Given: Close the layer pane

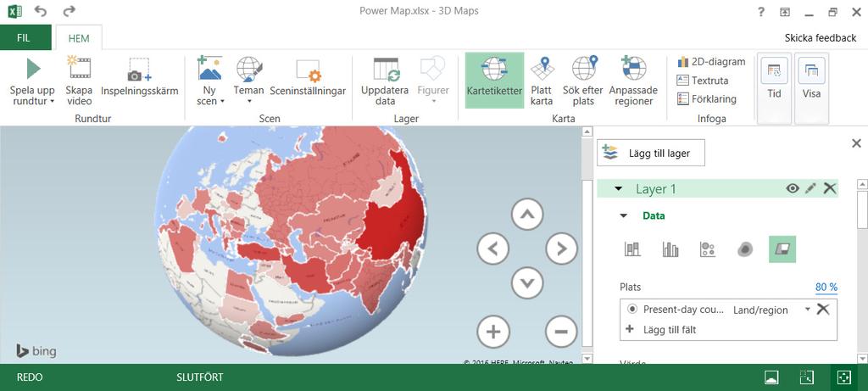Looking at the screenshot, I should tap(856, 143).
